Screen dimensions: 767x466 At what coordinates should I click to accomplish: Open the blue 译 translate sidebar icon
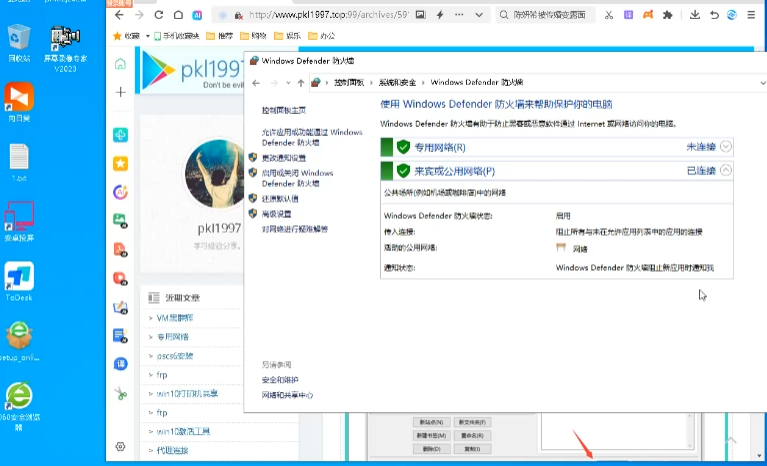[x=120, y=364]
